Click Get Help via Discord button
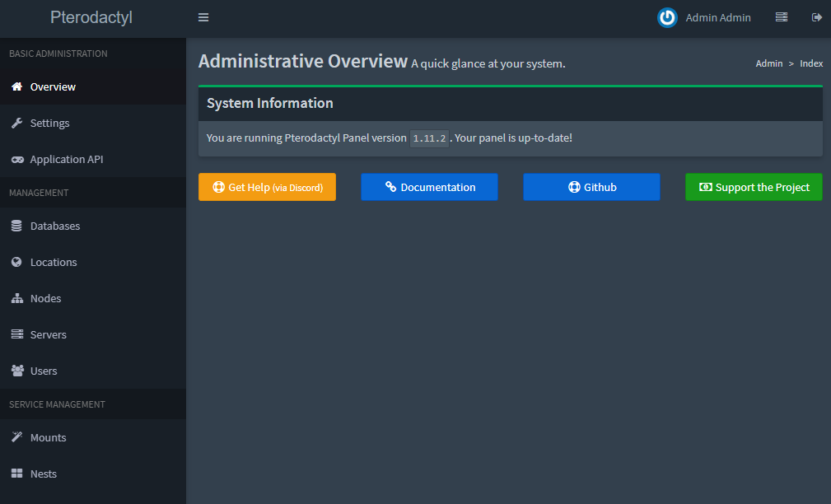This screenshot has height=504, width=831. 267,187
